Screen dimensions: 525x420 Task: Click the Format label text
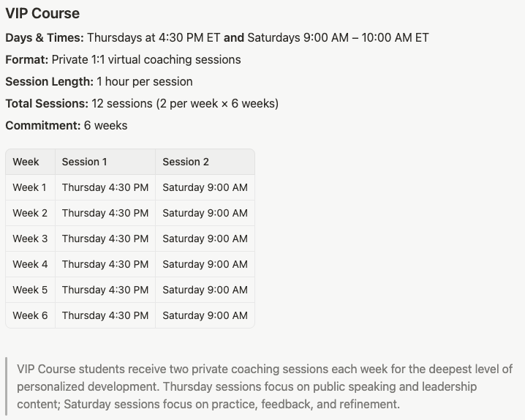[x=27, y=59]
